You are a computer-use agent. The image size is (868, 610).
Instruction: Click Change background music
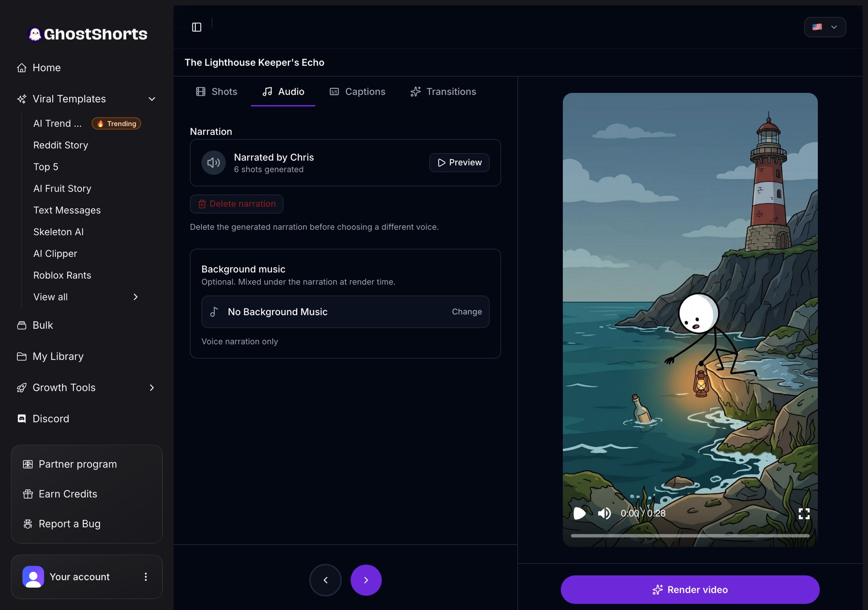tap(467, 312)
